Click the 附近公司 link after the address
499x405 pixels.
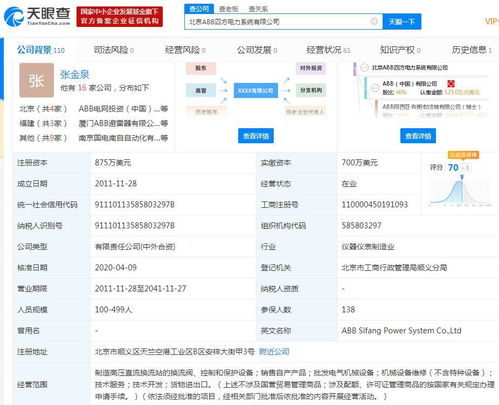pyautogui.click(x=274, y=352)
